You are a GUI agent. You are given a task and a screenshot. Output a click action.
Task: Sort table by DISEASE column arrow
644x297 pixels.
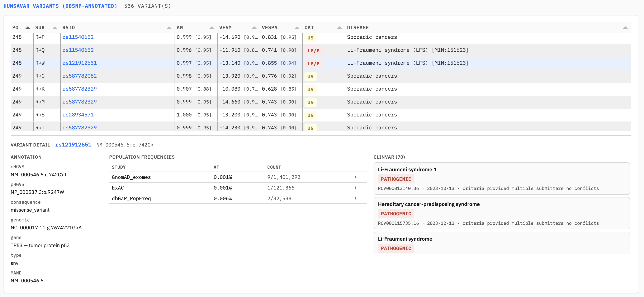pyautogui.click(x=625, y=28)
